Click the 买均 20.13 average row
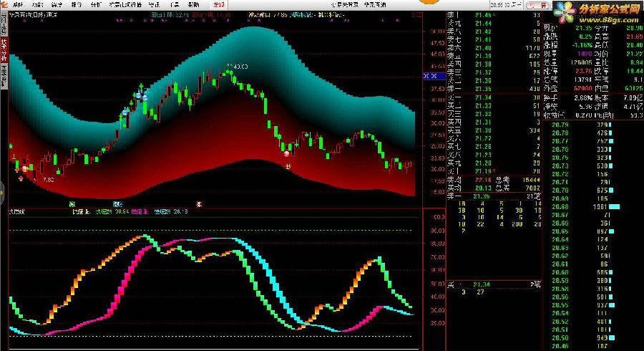 point(494,188)
